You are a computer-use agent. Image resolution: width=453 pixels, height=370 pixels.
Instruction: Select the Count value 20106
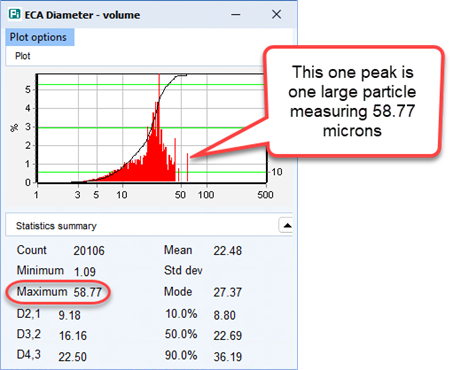[89, 251]
